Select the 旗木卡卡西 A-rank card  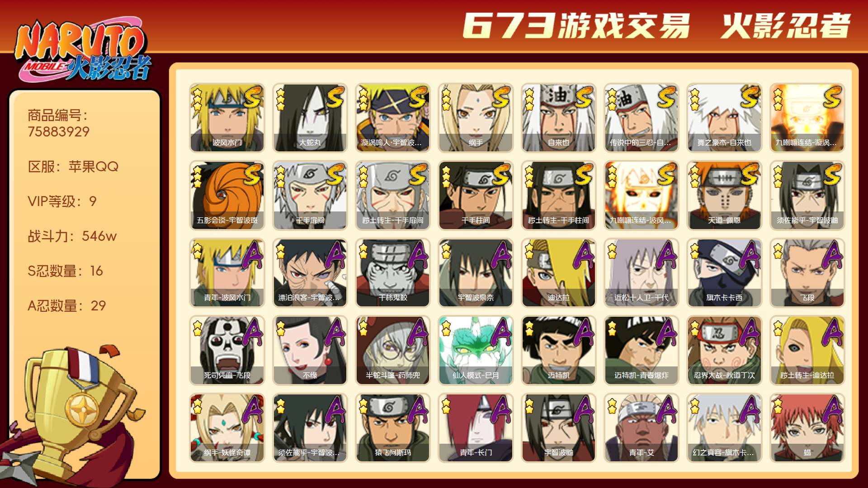coord(724,273)
